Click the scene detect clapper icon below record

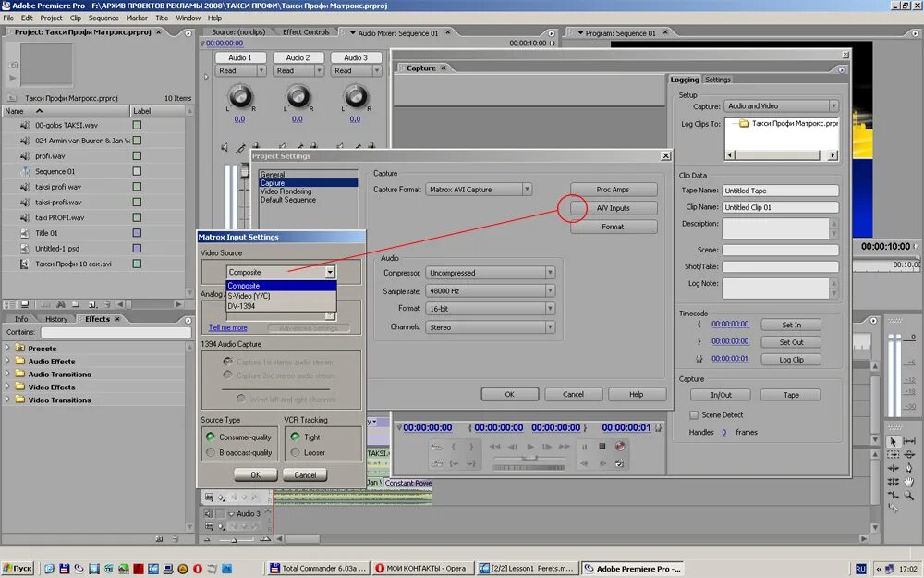click(619, 463)
